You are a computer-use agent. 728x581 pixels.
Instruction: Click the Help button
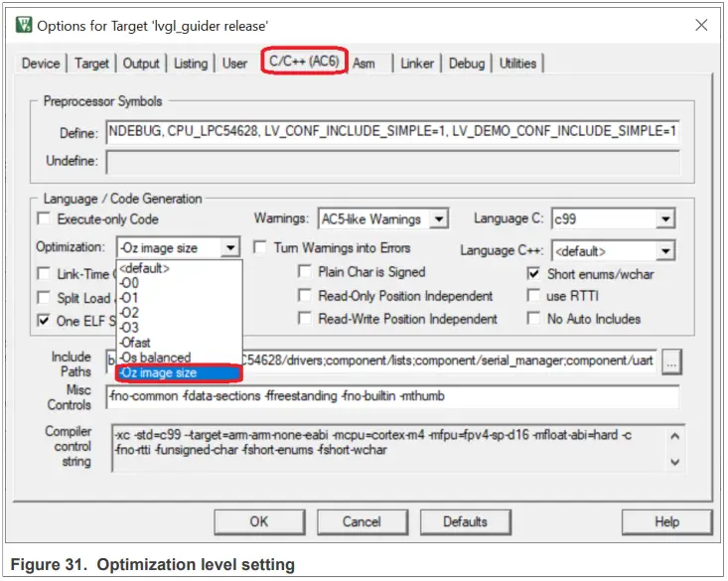click(x=666, y=522)
